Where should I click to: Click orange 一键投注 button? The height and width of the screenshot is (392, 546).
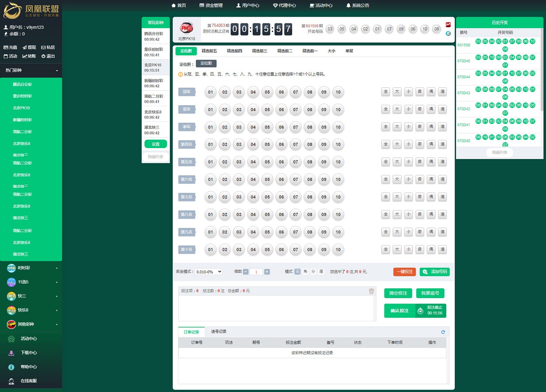404,272
